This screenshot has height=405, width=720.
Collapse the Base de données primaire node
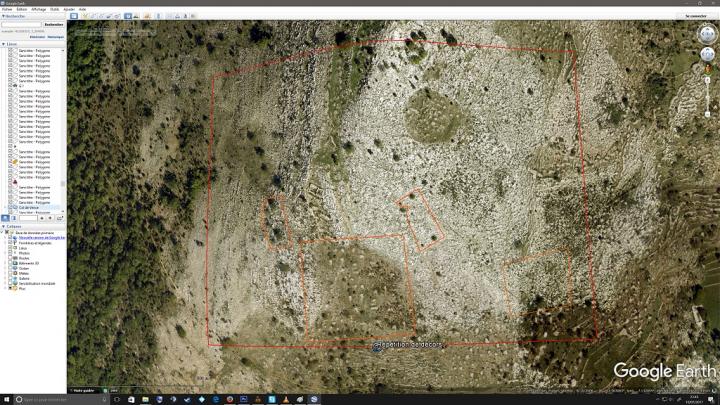click(2, 233)
